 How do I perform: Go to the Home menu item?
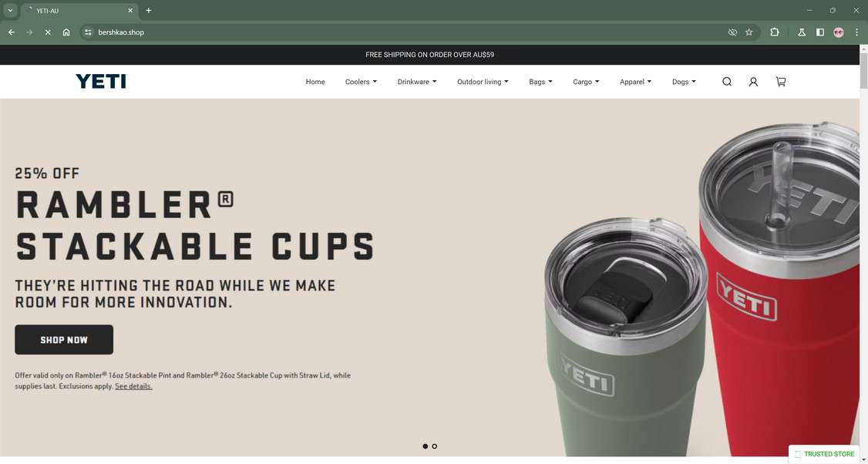coord(315,82)
